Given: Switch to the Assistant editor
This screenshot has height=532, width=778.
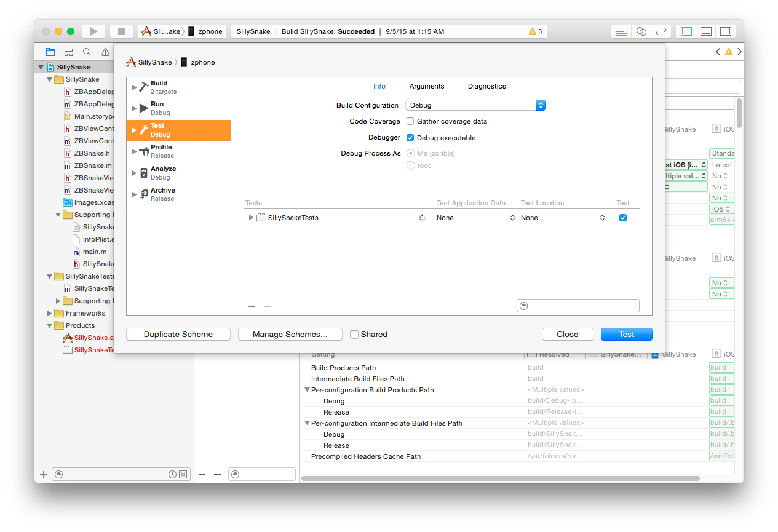Looking at the screenshot, I should click(x=641, y=31).
